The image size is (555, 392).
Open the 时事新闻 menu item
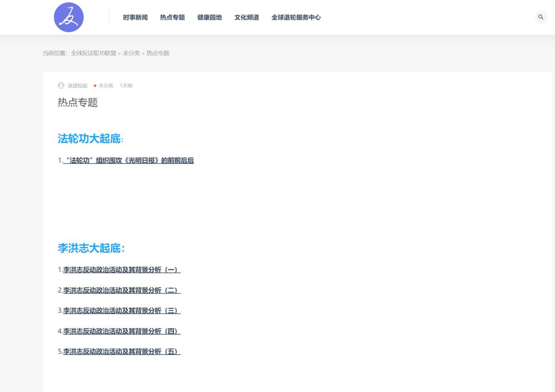[136, 18]
